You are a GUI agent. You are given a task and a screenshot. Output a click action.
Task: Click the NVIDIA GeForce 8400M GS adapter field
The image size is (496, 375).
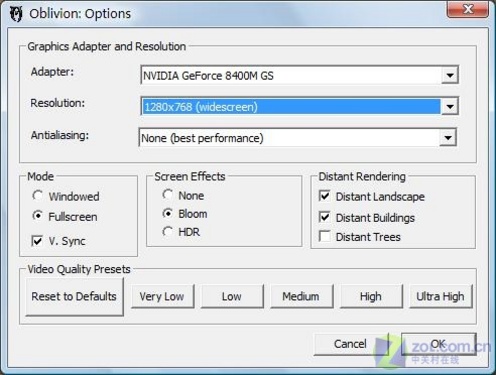click(299, 75)
